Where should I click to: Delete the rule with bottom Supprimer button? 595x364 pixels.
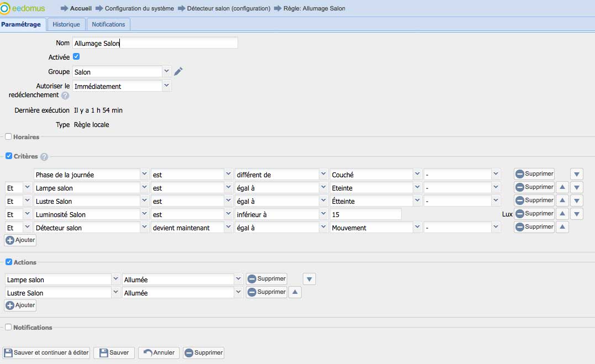tap(203, 352)
